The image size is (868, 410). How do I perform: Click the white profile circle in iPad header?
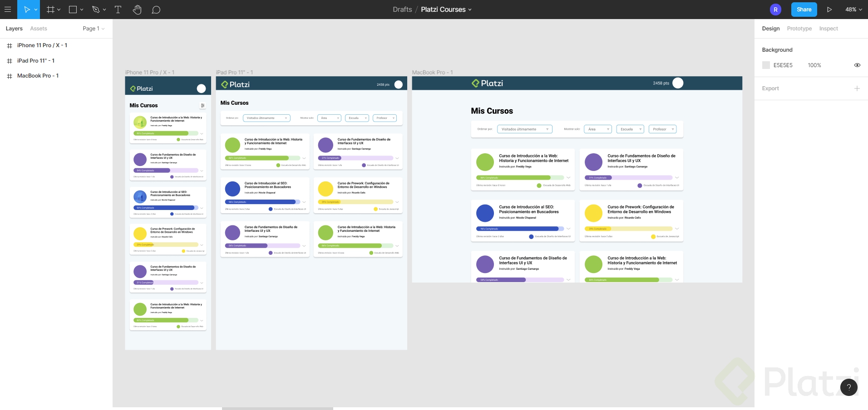pos(399,84)
